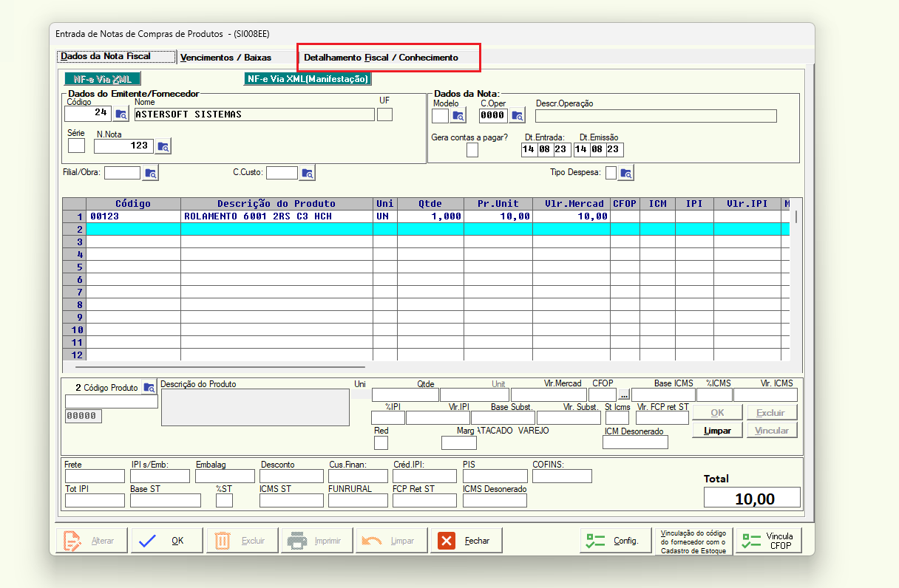
Task: Click the Alterar button
Action: tap(92, 541)
